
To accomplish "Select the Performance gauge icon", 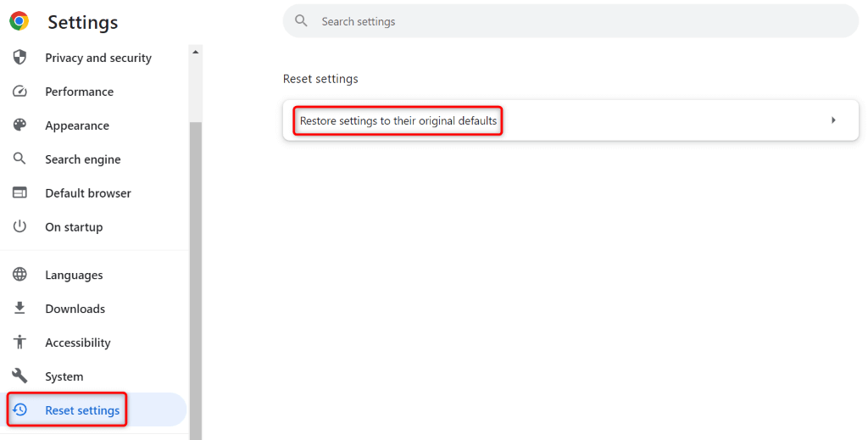I will (19, 92).
